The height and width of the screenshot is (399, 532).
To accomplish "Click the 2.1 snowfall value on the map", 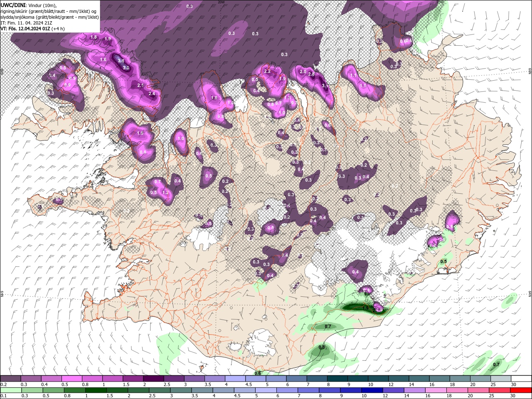I will (x=140, y=85).
